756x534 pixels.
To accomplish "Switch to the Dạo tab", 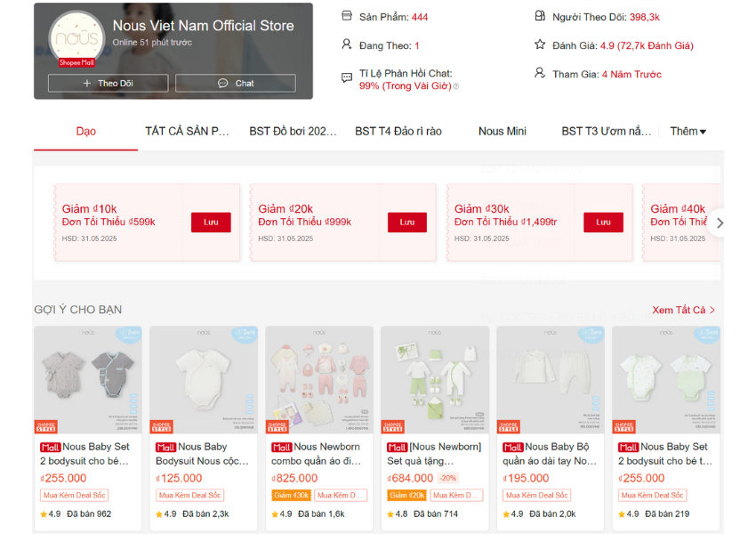I will point(85,131).
